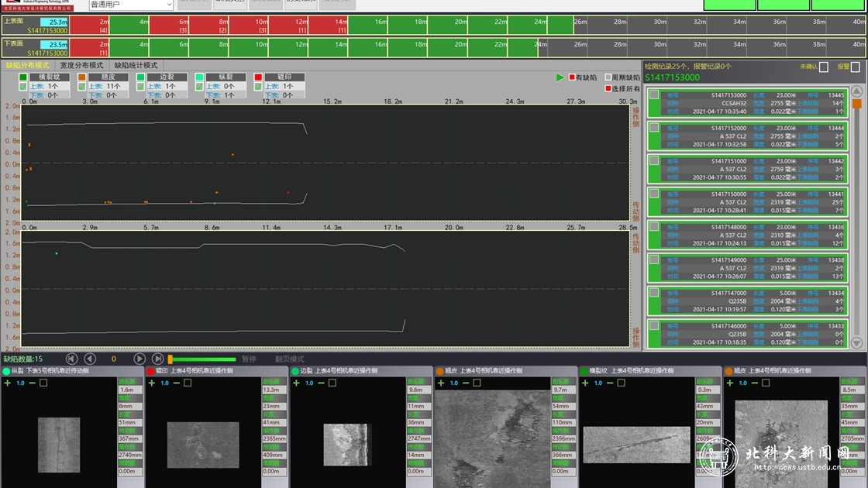Toggle the 辊印 defect type checkbox

pos(258,86)
